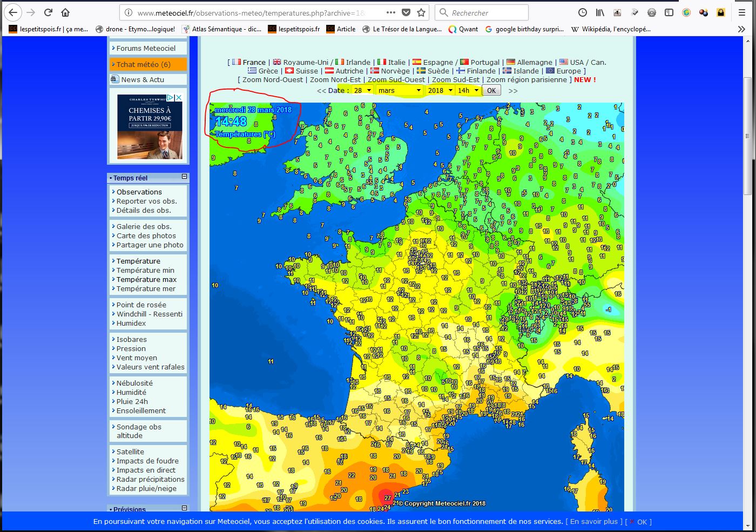Image resolution: width=756 pixels, height=532 pixels.
Task: Open the Firefox library icon
Action: pyautogui.click(x=600, y=12)
